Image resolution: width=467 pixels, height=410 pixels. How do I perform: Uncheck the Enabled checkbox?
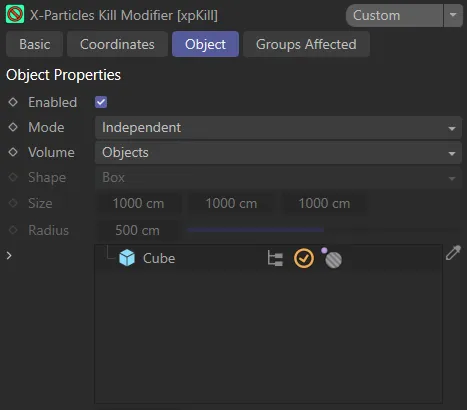click(101, 102)
